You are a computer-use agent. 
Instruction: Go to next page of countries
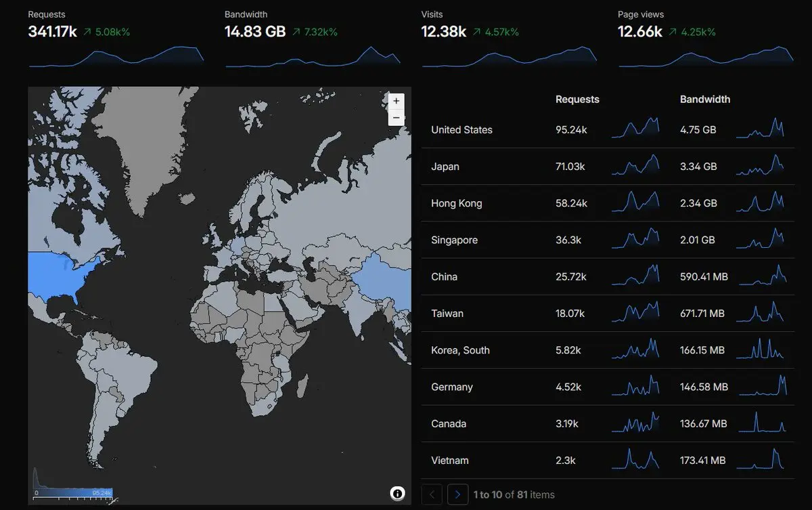[458, 494]
